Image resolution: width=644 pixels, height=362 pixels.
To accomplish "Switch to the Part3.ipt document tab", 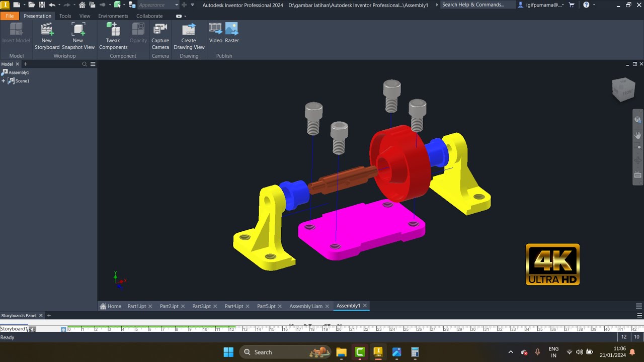I will tap(201, 306).
